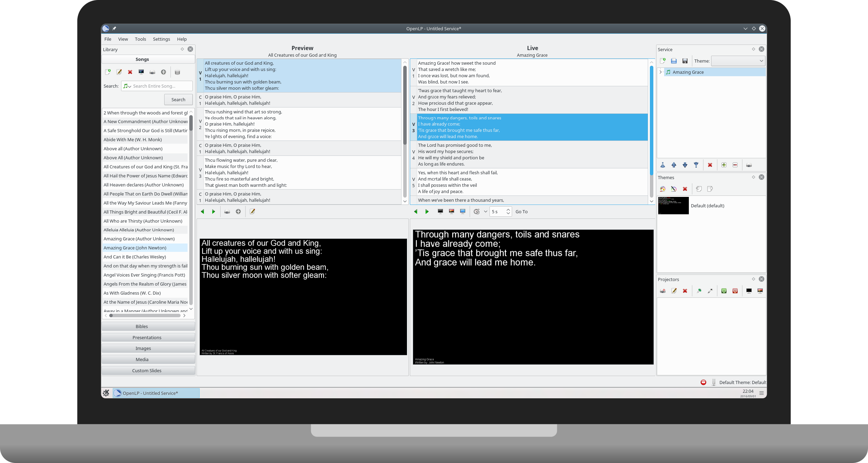The width and height of the screenshot is (868, 463).
Task: Open the song maintenance database icon
Action: click(177, 72)
